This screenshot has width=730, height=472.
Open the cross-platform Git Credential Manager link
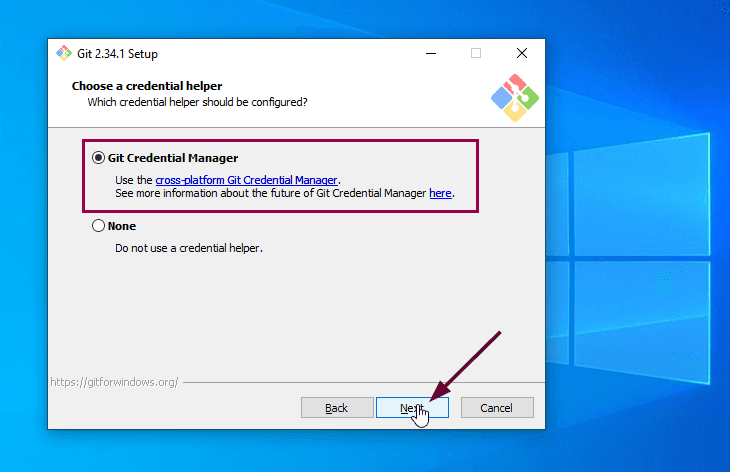246,180
